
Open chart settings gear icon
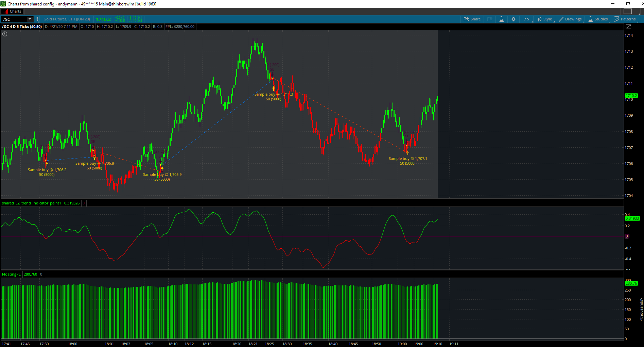(513, 19)
